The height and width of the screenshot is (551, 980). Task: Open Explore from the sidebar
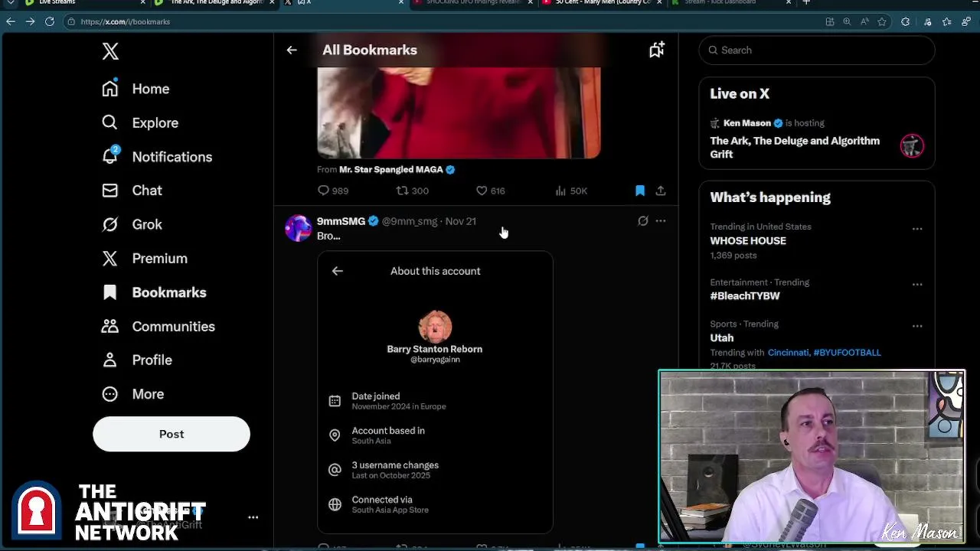click(140, 122)
